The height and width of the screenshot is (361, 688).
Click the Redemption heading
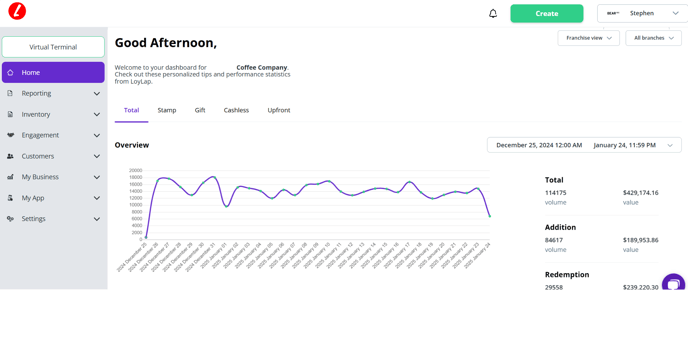click(x=567, y=275)
